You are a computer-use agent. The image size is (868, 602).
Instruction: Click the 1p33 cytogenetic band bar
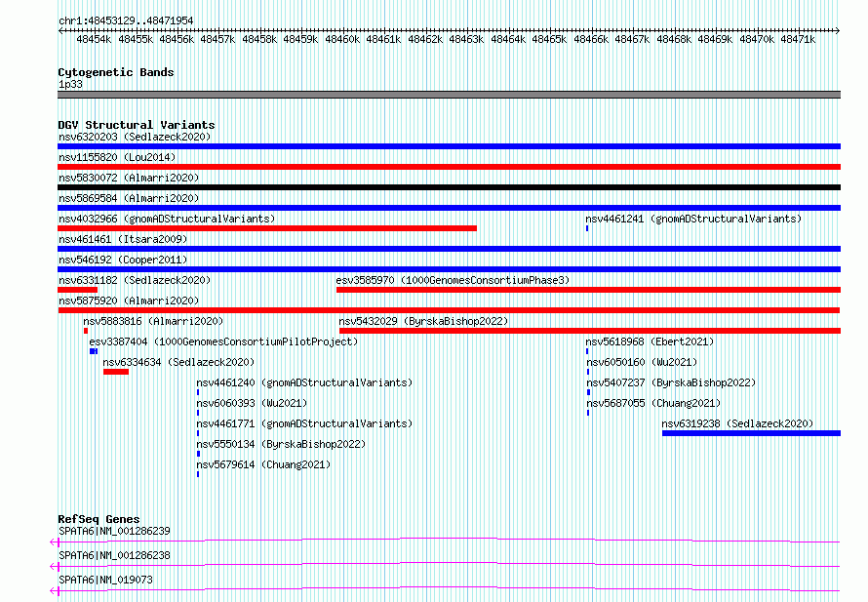tap(449, 95)
